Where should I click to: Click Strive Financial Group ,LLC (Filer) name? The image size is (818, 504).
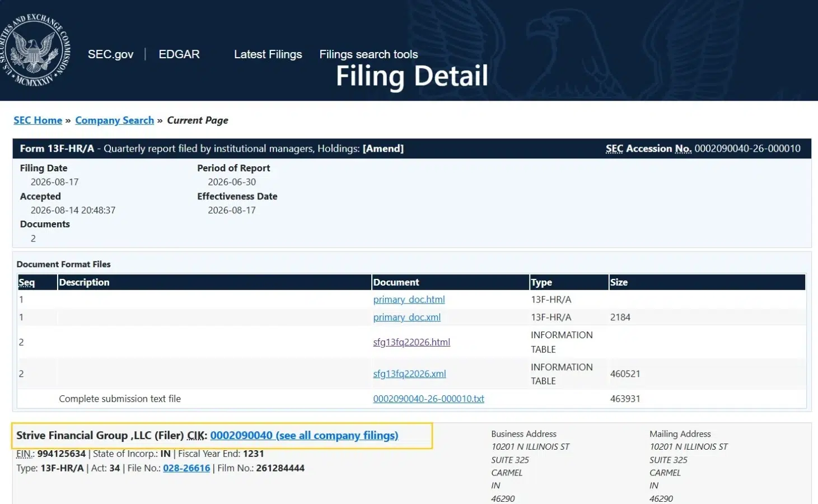(100, 436)
